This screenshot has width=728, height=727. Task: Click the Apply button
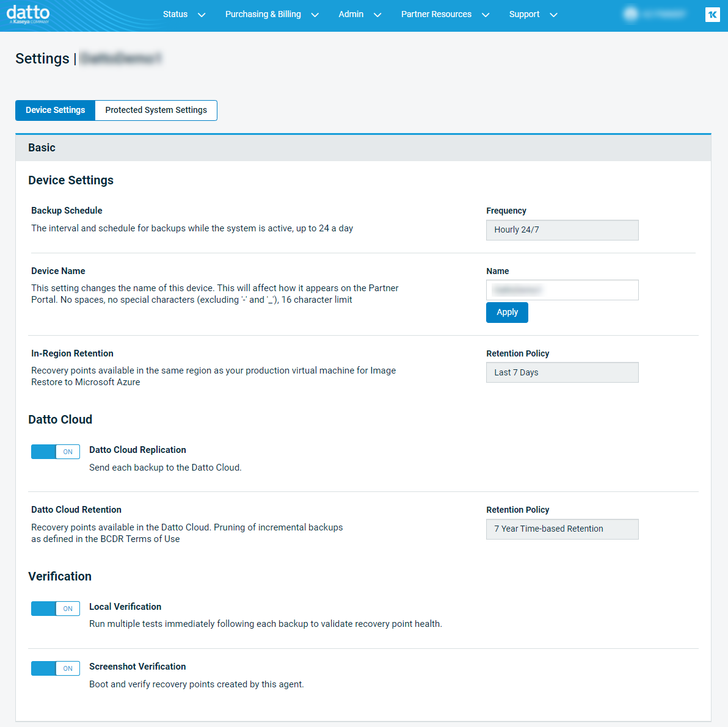tap(507, 313)
